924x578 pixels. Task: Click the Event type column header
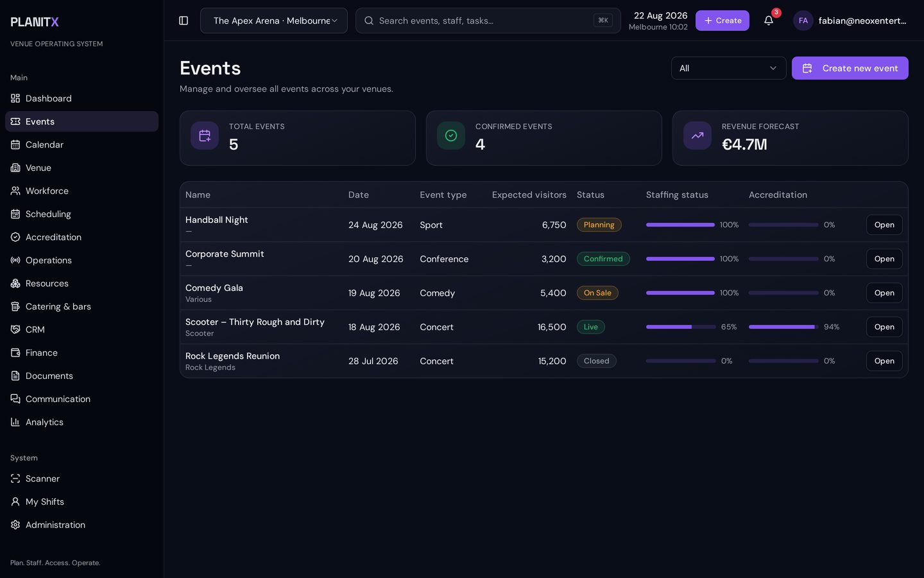point(443,195)
